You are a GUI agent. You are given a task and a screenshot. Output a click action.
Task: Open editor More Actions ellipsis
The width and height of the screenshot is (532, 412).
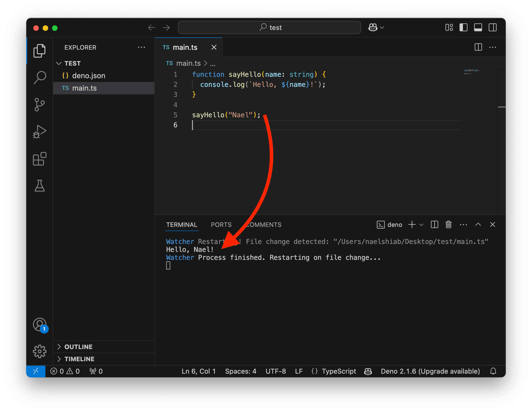pos(492,47)
